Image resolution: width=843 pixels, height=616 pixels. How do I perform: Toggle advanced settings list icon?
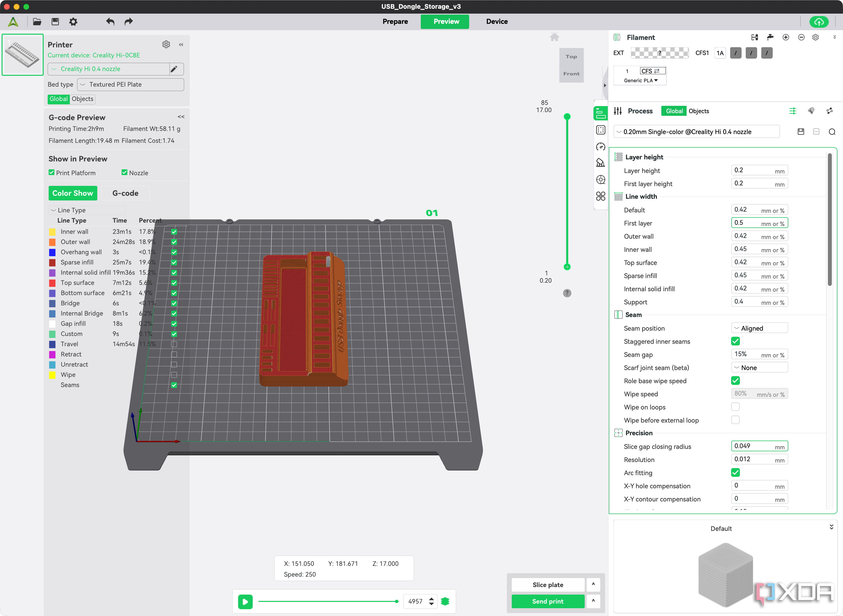[793, 111]
